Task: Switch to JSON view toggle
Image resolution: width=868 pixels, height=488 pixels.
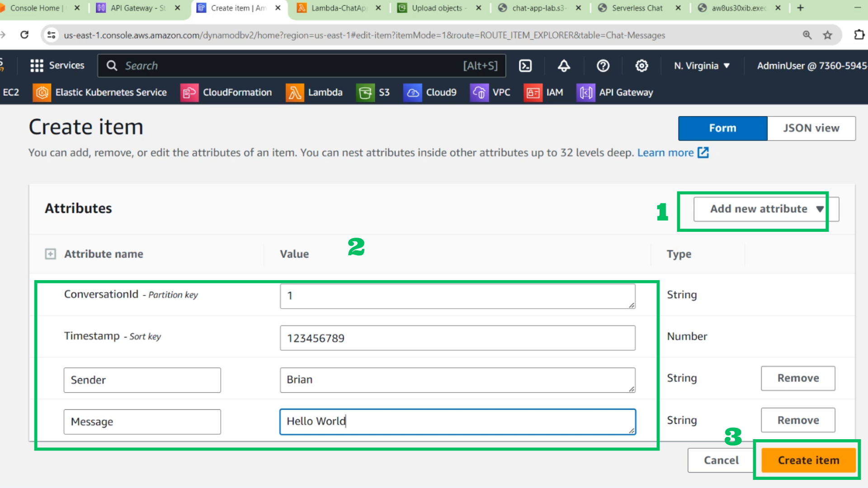Action: [811, 128]
